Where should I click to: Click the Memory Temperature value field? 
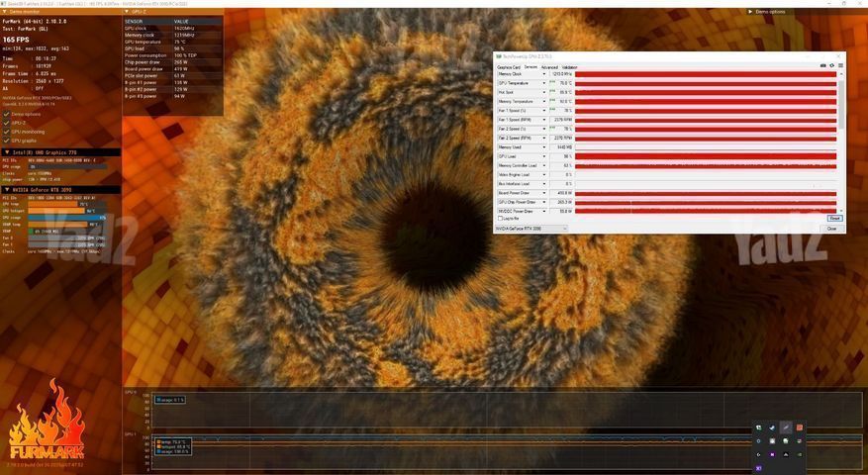coord(561,101)
